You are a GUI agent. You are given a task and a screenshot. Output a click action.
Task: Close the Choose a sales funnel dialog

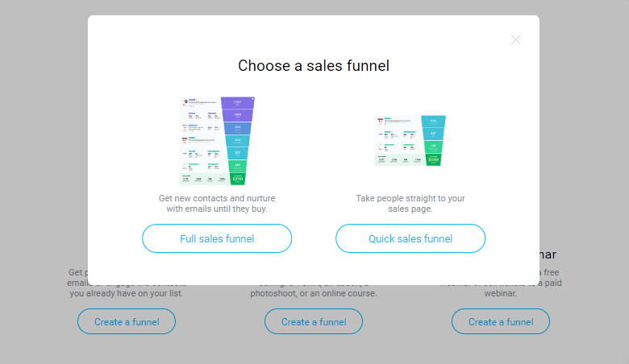click(x=515, y=39)
